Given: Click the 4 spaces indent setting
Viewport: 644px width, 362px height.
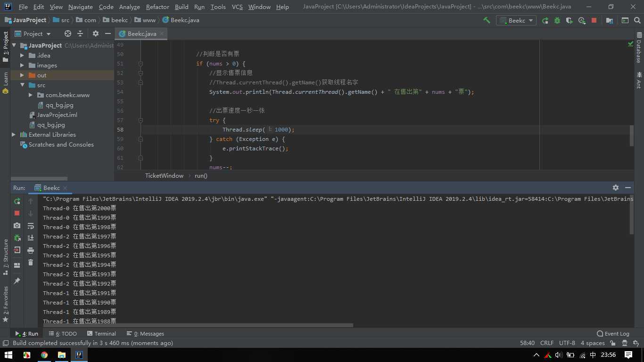Looking at the screenshot, I should click(x=593, y=343).
